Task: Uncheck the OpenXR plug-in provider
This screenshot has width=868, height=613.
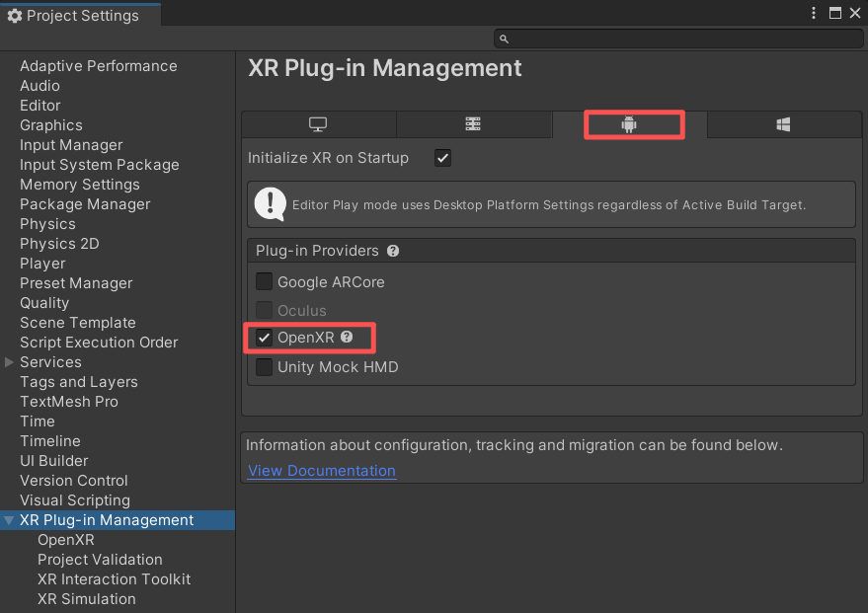Action: click(x=264, y=338)
